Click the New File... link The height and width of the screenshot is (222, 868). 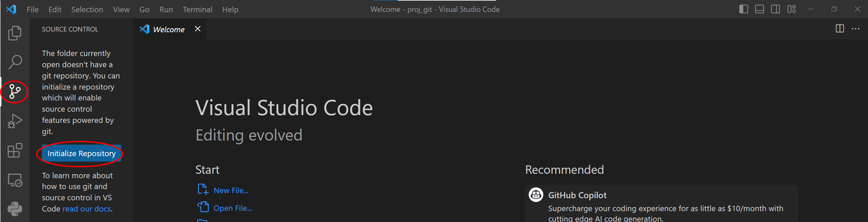tap(231, 190)
